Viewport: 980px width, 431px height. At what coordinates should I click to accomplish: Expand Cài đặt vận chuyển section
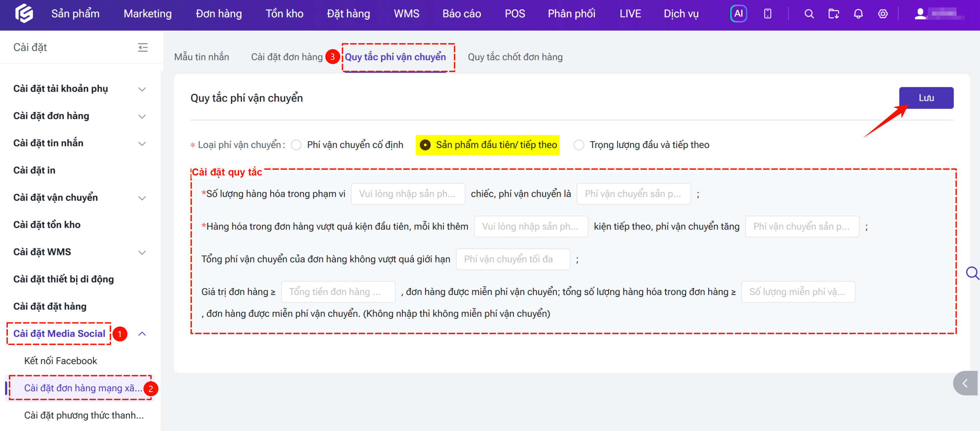[79, 198]
